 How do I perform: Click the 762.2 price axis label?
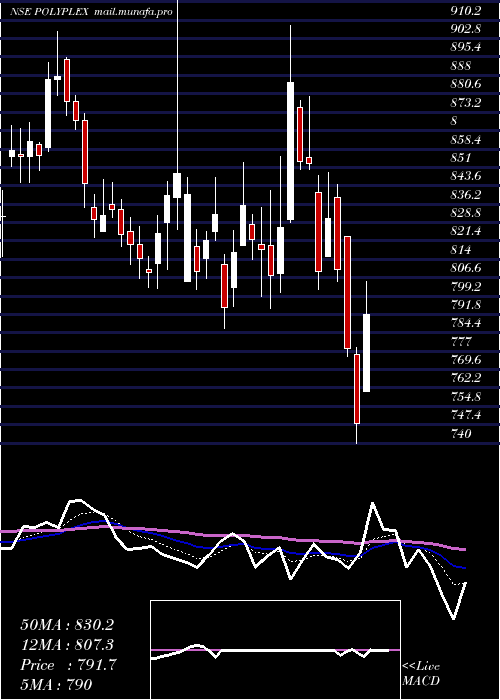tap(466, 378)
